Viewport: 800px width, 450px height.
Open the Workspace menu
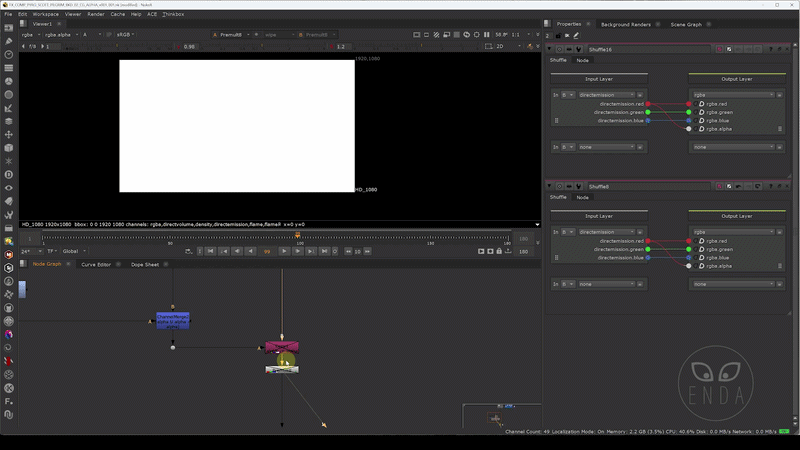click(45, 14)
